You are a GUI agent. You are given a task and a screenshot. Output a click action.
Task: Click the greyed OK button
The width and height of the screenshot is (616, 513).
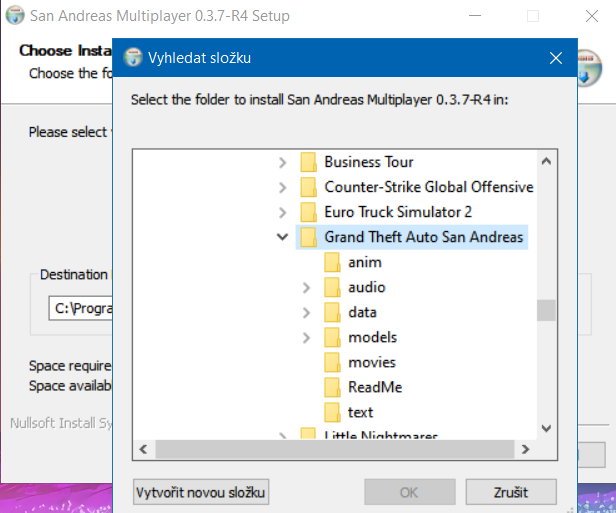point(409,492)
